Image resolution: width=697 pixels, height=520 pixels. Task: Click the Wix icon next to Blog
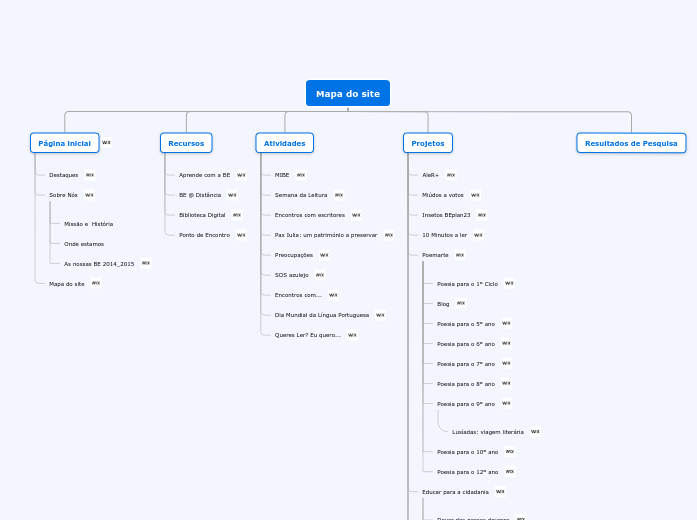point(461,303)
